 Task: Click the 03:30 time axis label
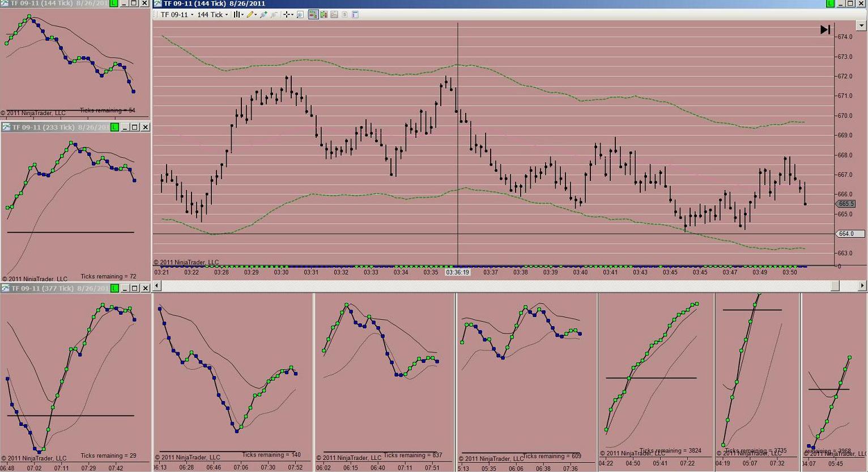(281, 272)
